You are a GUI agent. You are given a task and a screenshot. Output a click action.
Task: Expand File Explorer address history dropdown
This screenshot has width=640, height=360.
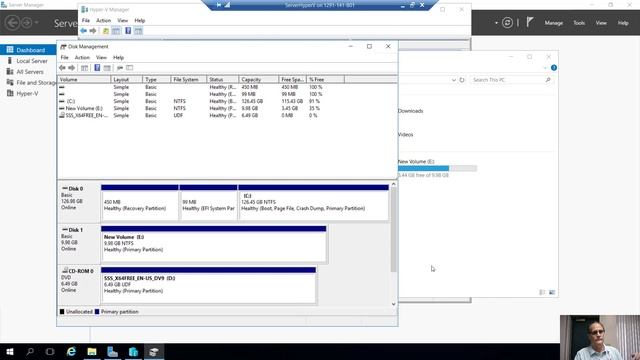point(453,80)
